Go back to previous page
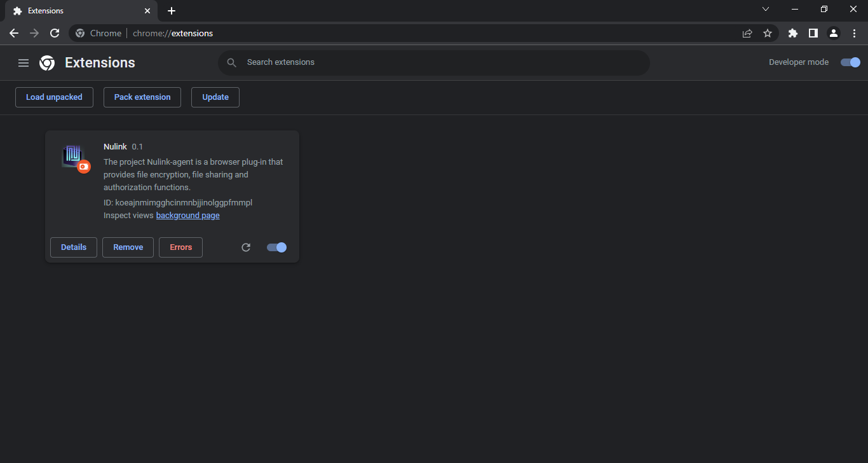 (14, 33)
